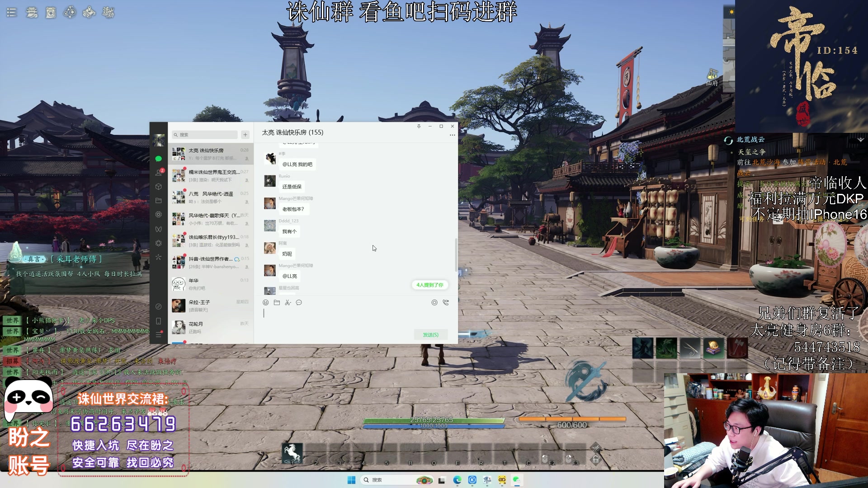Open WeChat settings hamburger menu
Viewport: 868px width, 488px height.
click(158, 335)
